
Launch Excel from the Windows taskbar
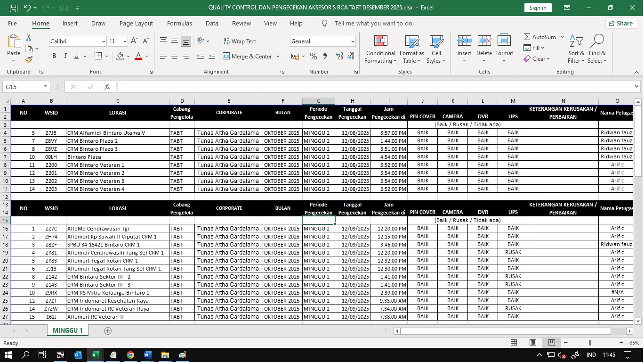[96, 355]
